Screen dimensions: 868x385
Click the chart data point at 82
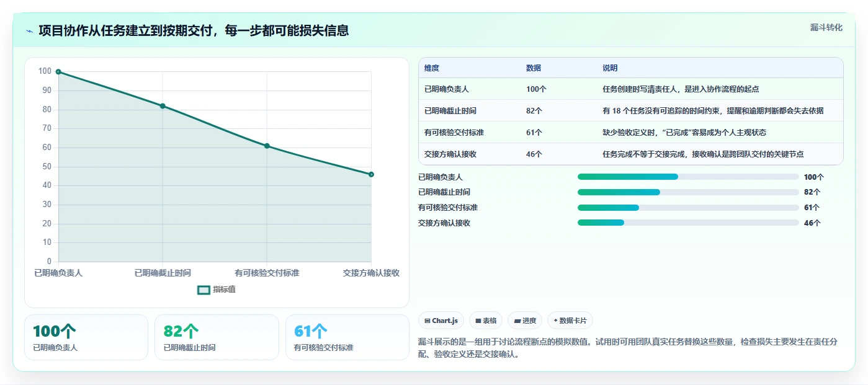[x=163, y=106]
